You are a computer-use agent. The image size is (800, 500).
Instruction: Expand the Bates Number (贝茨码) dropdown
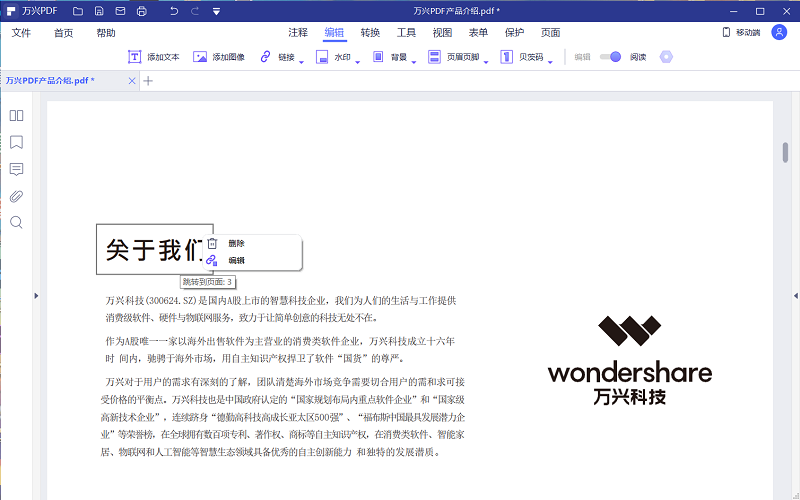(551, 60)
